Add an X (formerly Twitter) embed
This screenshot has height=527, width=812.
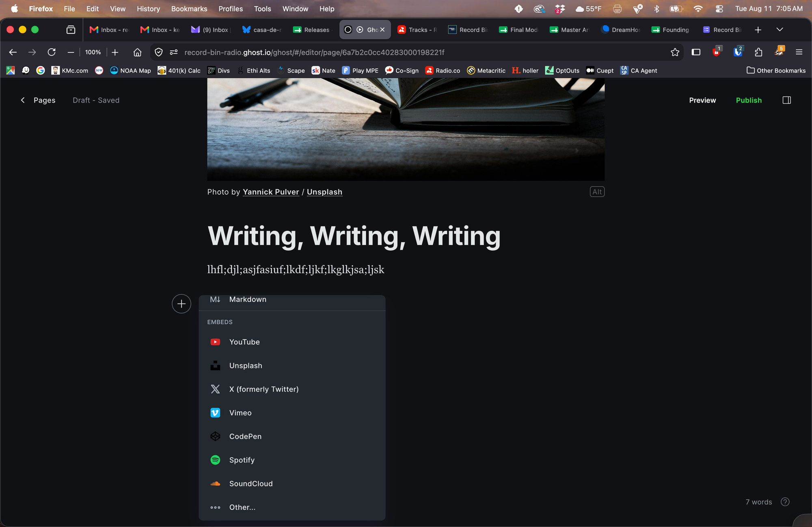[x=292, y=389]
